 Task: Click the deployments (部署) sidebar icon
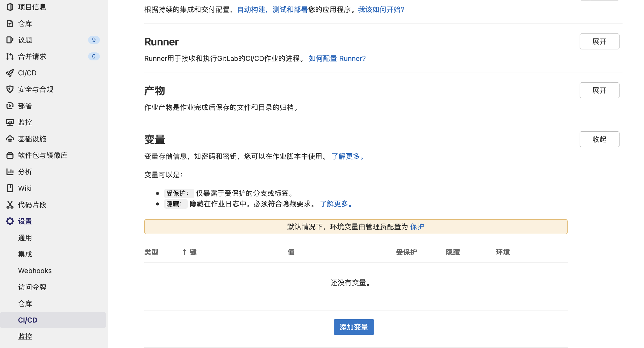(x=10, y=106)
